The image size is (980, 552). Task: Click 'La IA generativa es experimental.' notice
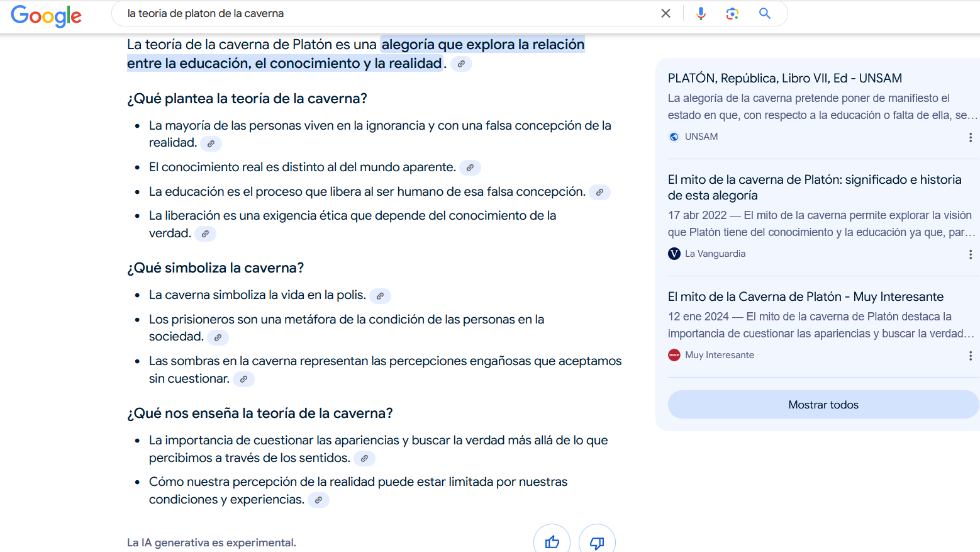211,543
